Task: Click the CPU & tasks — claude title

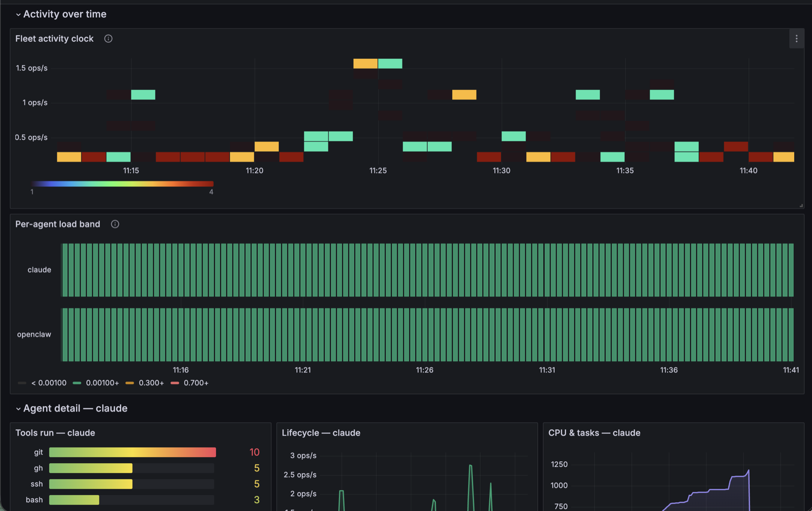Action: (x=594, y=433)
